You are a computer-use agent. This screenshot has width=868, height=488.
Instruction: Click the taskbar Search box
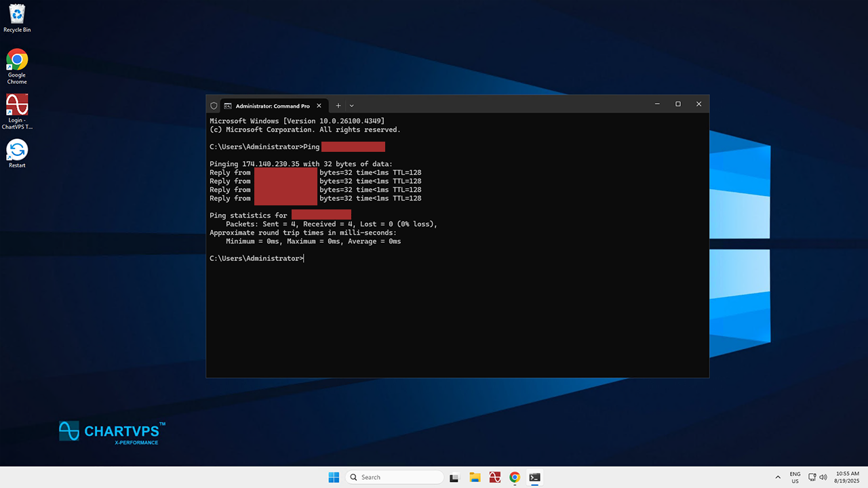click(x=395, y=477)
